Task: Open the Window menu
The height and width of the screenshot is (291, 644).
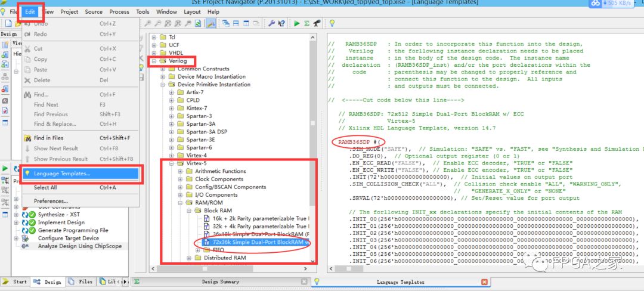Action: coord(167,12)
